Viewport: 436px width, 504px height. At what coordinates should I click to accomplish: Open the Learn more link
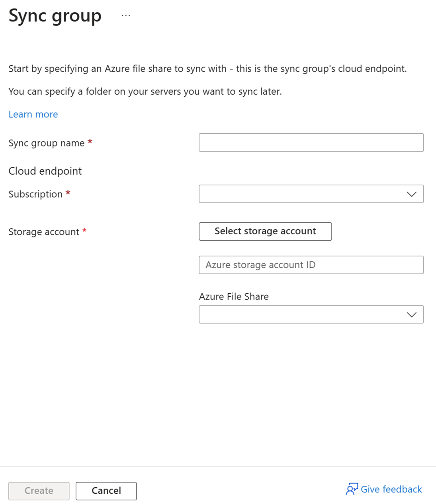33,114
